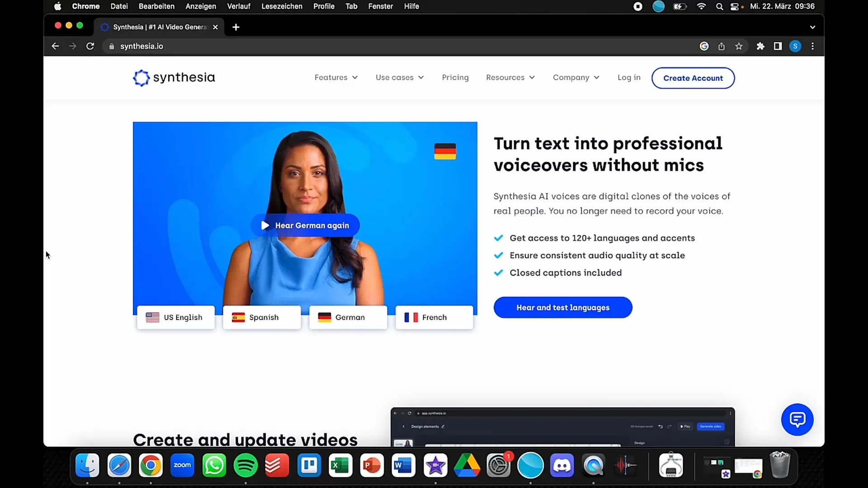Viewport: 868px width, 488px height.
Task: Click the Hear and test languages button
Action: [563, 307]
